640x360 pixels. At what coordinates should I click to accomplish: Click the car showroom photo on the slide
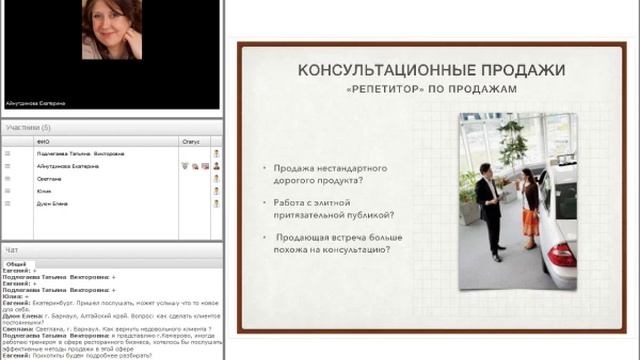click(518, 201)
